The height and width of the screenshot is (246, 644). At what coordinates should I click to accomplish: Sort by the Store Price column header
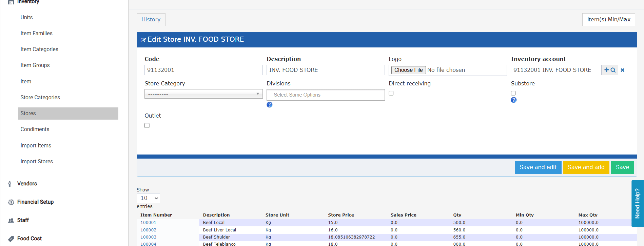pos(341,215)
